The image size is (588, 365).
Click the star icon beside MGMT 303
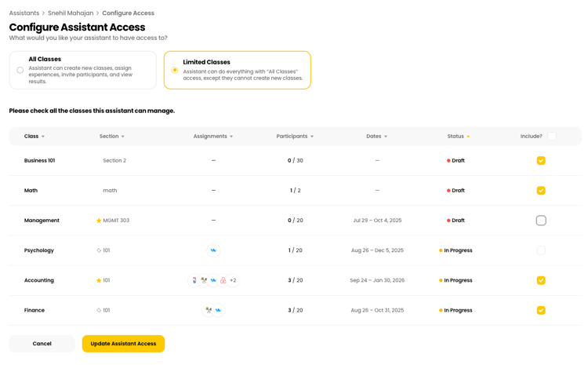pyautogui.click(x=99, y=221)
